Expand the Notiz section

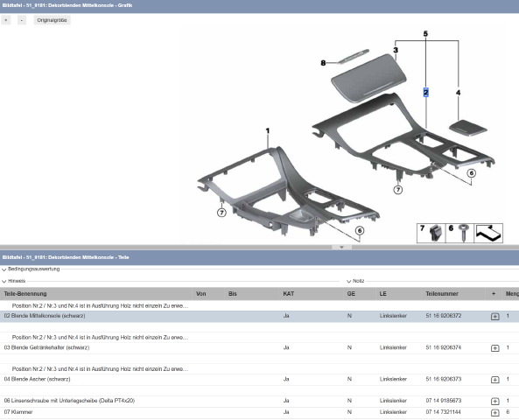[356, 281]
